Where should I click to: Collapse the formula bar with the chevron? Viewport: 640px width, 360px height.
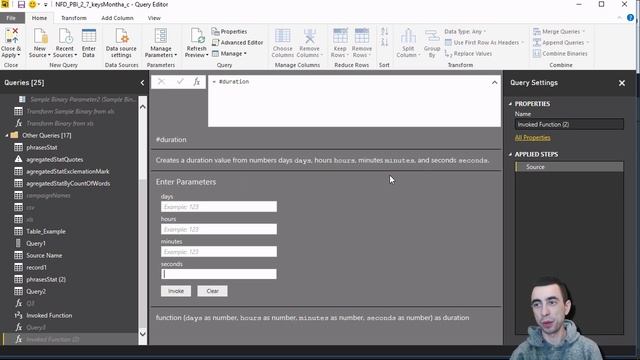pos(494,82)
